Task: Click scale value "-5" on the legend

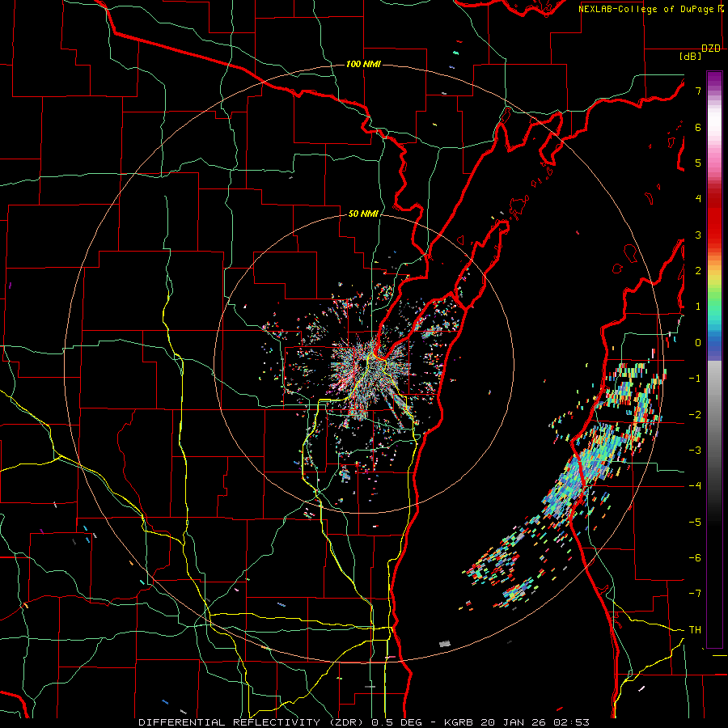Action: click(695, 522)
